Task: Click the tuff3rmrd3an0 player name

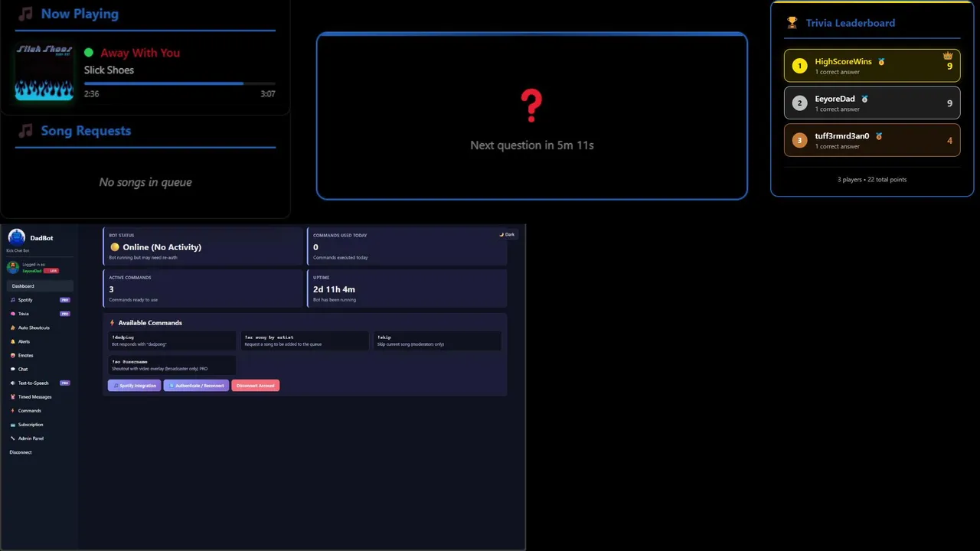Action: tap(842, 136)
